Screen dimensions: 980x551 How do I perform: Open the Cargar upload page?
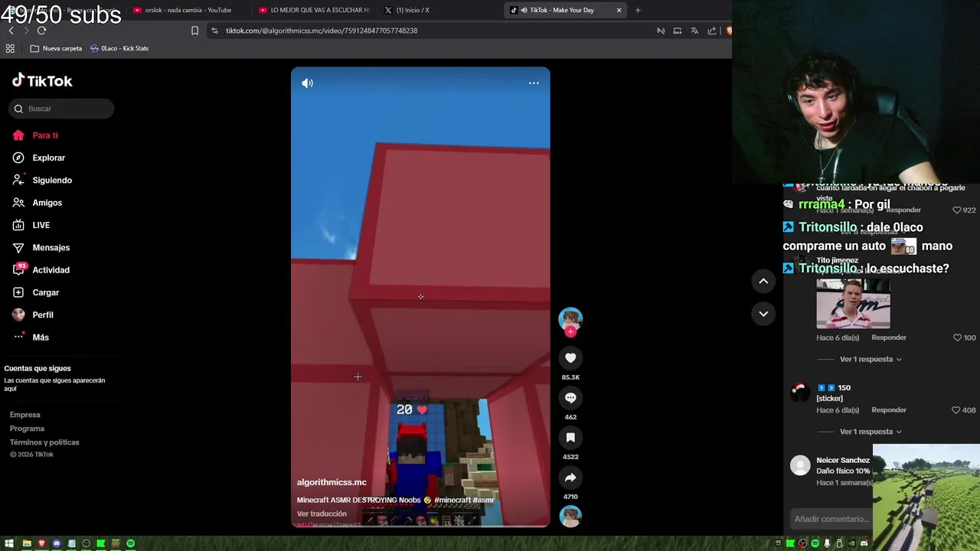point(35,292)
